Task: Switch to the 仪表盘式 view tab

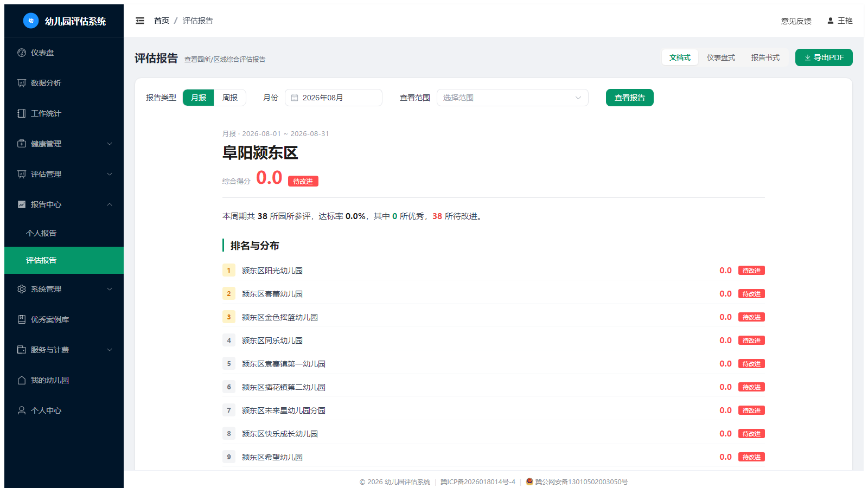Action: (721, 57)
